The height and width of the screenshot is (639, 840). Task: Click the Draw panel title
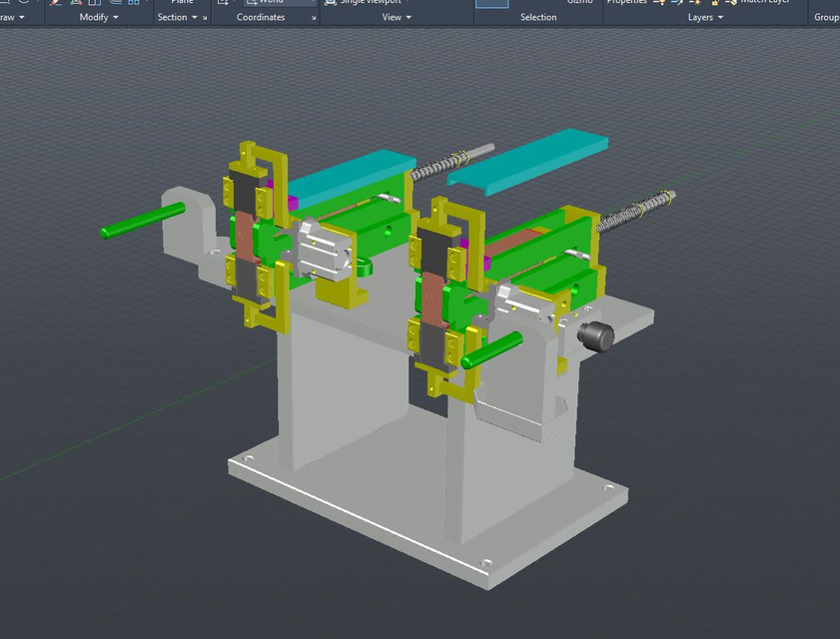[x=8, y=17]
